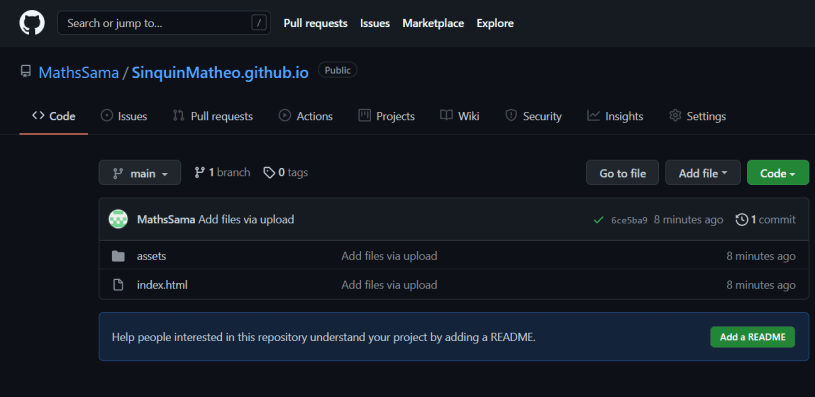
Task: View the 1 branch link
Action: point(222,173)
